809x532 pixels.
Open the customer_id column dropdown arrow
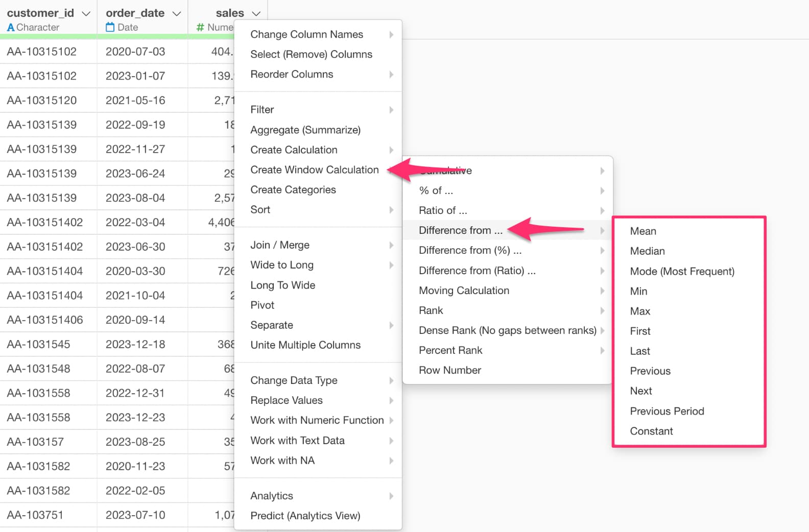click(86, 14)
